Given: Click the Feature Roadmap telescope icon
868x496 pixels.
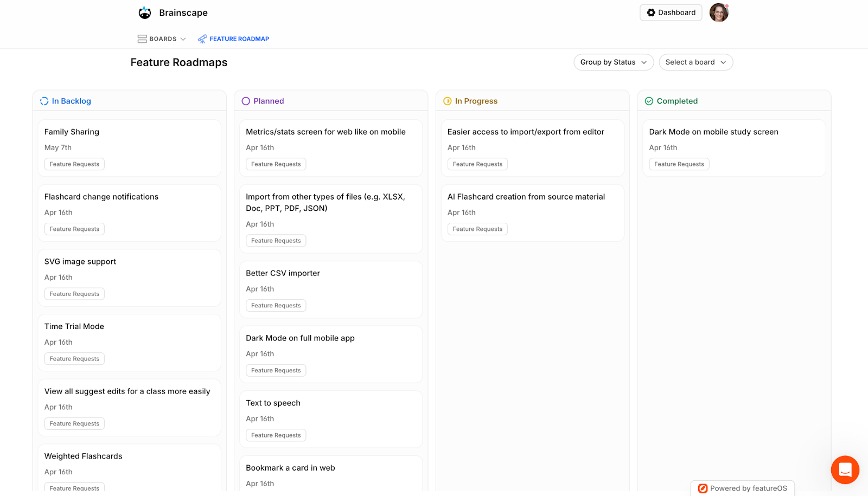Looking at the screenshot, I should coord(202,39).
